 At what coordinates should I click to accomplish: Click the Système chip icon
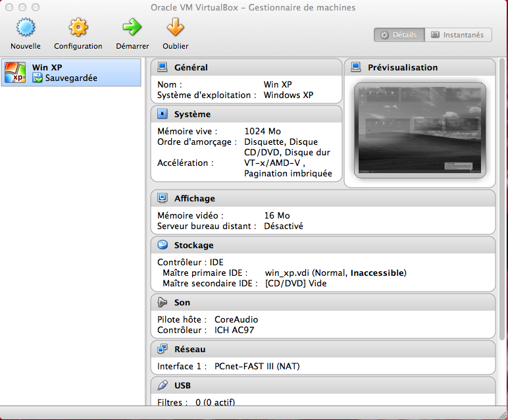[x=162, y=114]
